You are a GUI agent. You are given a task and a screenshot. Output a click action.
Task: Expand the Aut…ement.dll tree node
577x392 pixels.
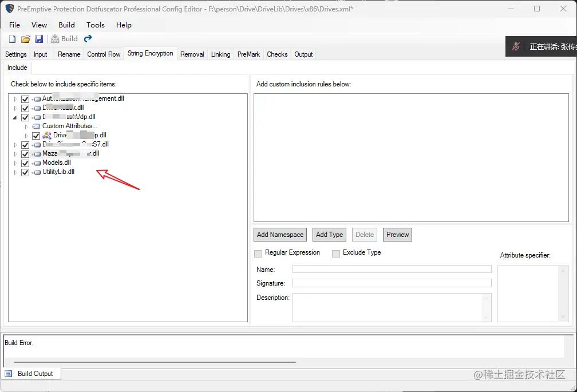pos(15,99)
